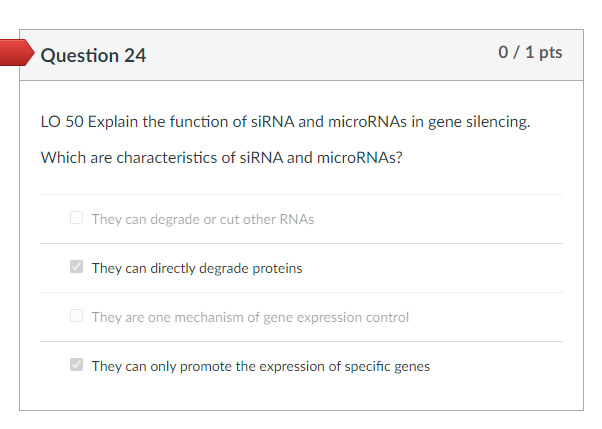Click the 'LO 50' learning objective sentence
The width and height of the screenshot is (602, 429).
click(x=285, y=123)
